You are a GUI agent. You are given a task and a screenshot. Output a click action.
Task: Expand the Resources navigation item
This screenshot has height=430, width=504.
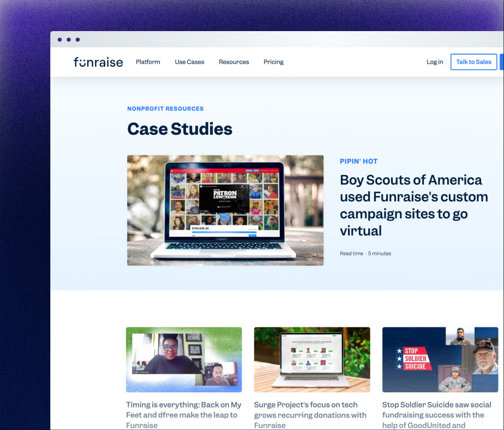(x=233, y=62)
